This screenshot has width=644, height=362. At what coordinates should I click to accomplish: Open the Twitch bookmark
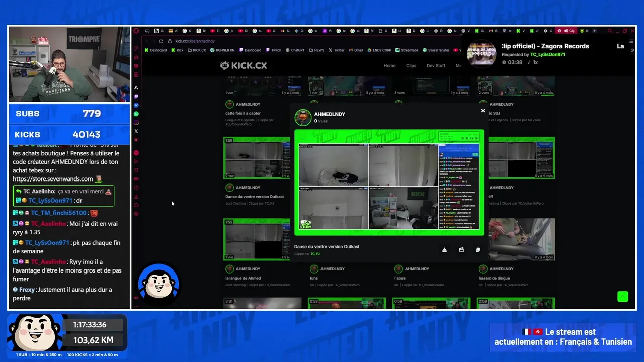pos(274,50)
